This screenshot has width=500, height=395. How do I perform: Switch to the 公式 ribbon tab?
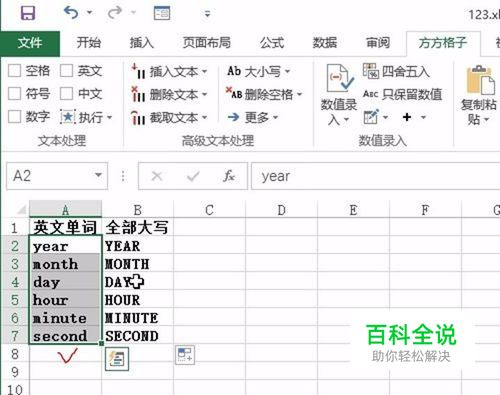[272, 43]
